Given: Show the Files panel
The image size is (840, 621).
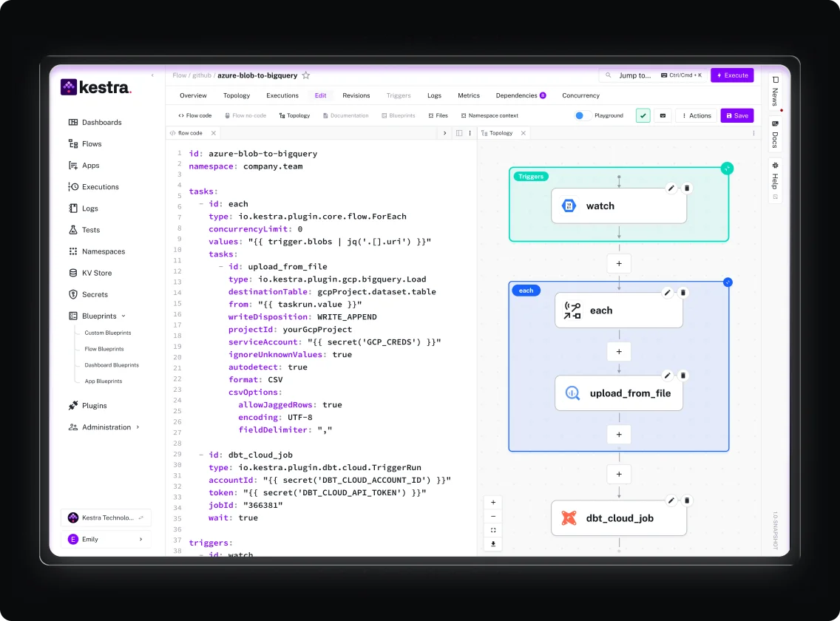Looking at the screenshot, I should [438, 115].
